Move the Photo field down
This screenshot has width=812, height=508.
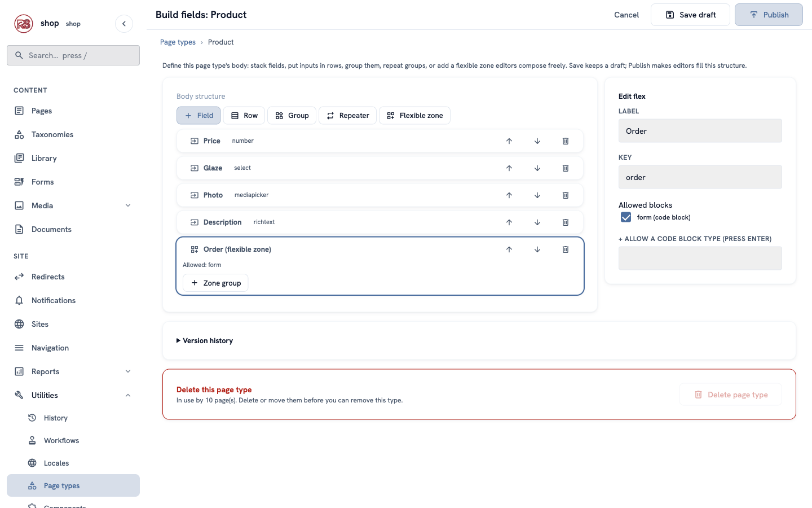point(537,195)
